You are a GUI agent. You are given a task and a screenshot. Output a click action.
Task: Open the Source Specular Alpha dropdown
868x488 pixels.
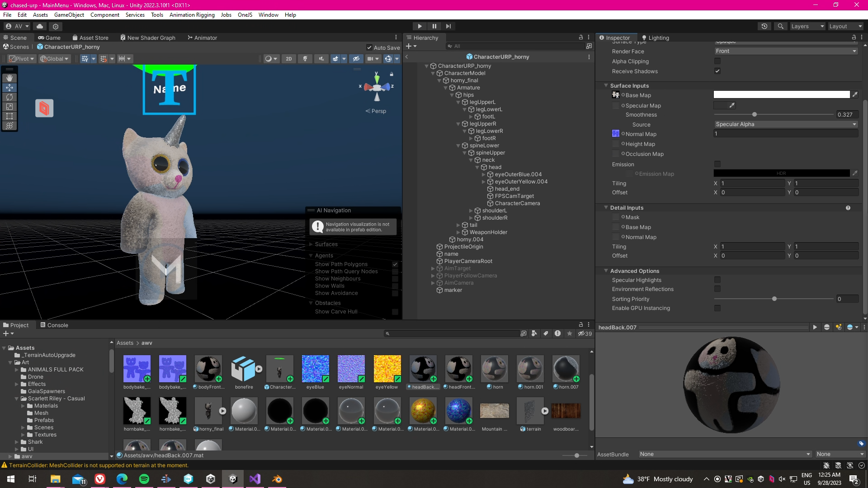786,124
